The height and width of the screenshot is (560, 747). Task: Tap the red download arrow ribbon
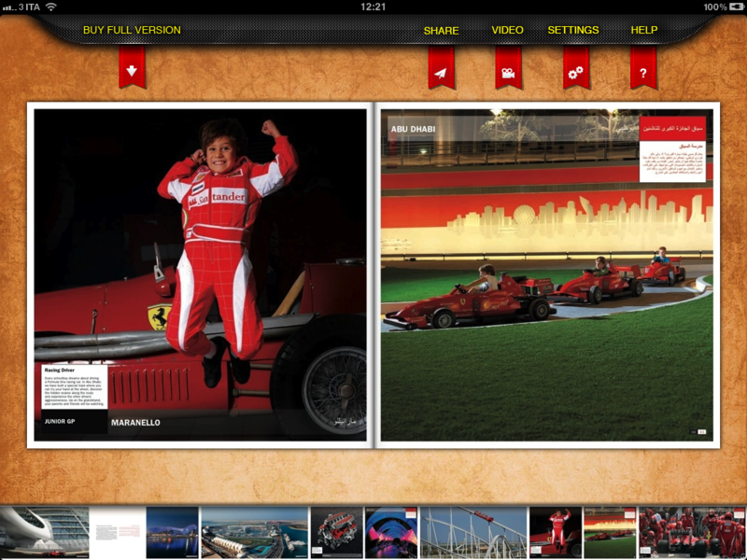[x=132, y=67]
